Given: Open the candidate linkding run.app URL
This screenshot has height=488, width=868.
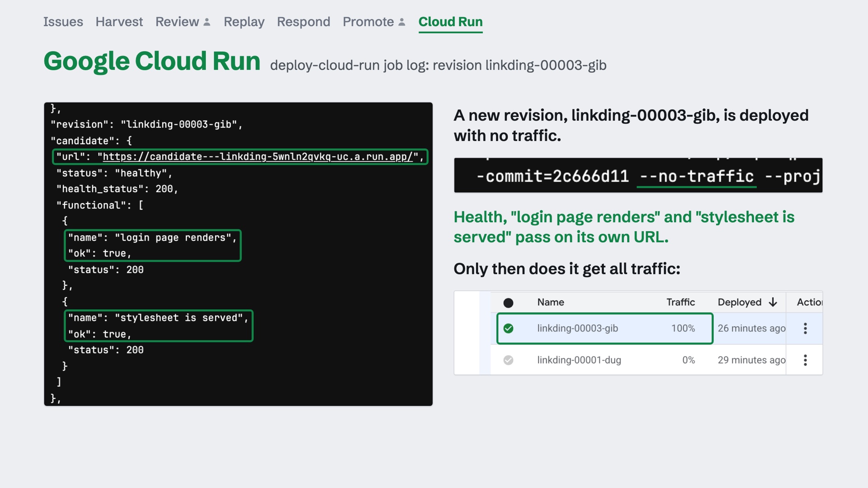Looking at the screenshot, I should [x=258, y=157].
